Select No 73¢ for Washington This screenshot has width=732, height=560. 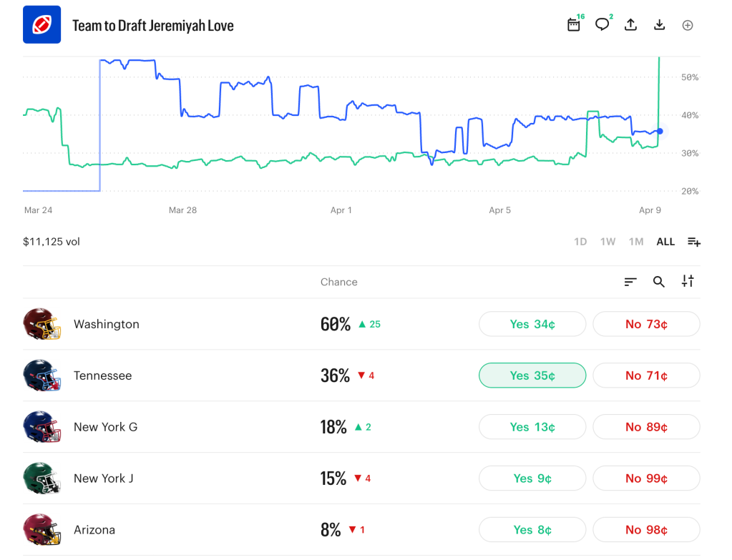click(x=646, y=323)
